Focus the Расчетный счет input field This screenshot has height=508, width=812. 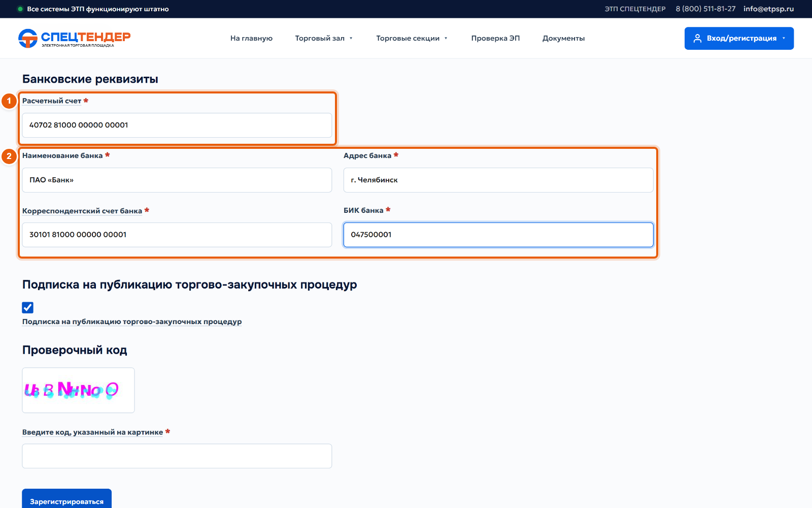pyautogui.click(x=177, y=125)
